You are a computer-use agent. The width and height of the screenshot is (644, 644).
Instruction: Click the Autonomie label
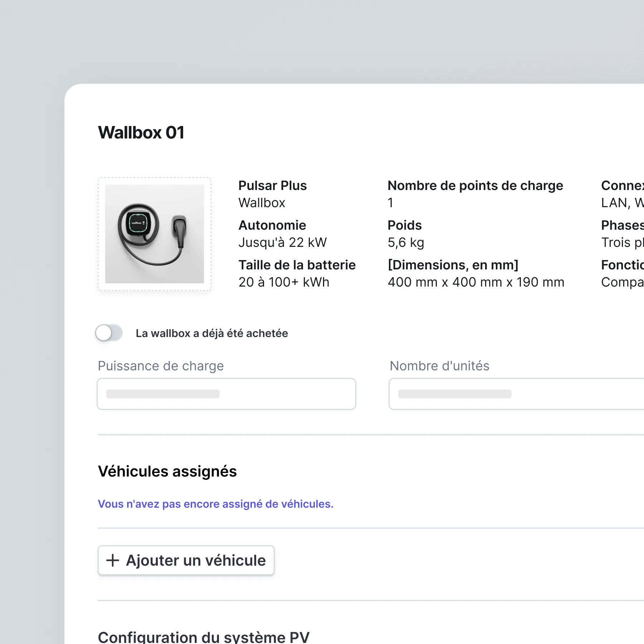272,225
